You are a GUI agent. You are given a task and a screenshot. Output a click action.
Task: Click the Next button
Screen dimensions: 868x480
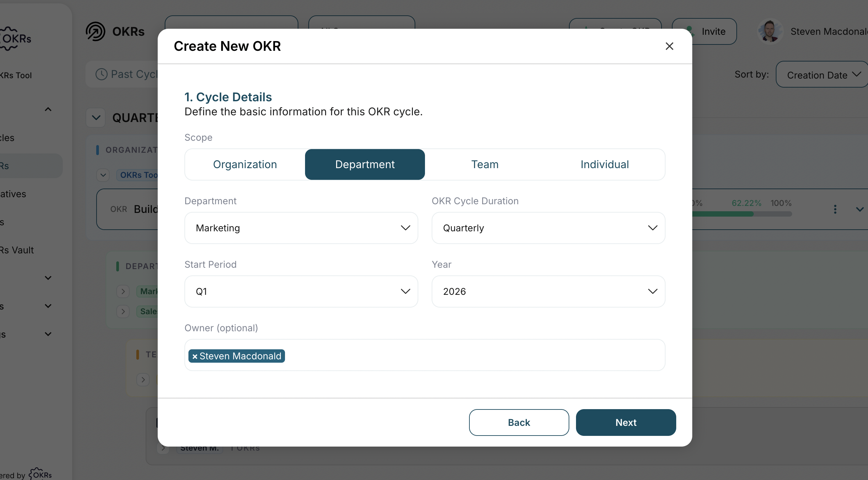626,423
